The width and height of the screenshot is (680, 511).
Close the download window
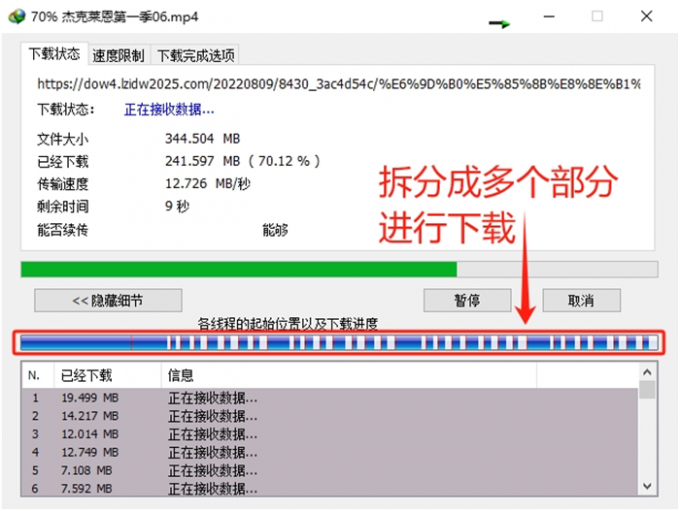(647, 16)
